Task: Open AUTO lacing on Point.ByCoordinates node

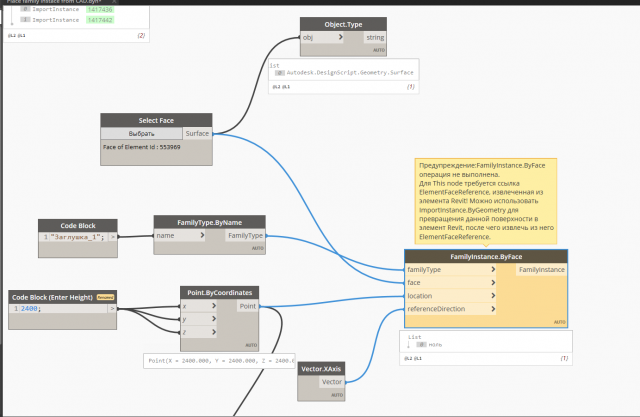Action: tap(251, 345)
